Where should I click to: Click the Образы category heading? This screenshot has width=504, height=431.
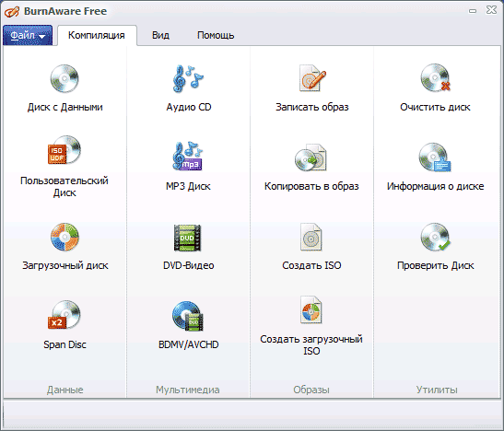311,390
